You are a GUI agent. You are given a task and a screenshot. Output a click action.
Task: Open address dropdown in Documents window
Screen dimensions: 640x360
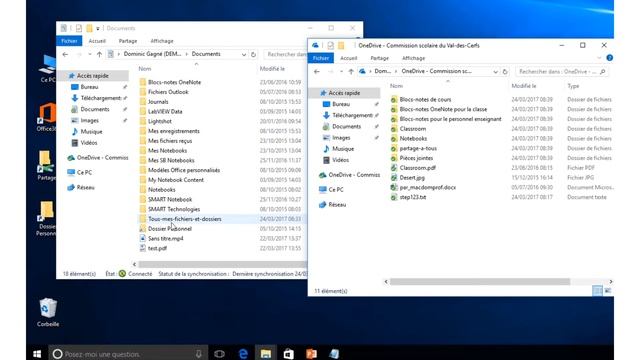tap(244, 55)
